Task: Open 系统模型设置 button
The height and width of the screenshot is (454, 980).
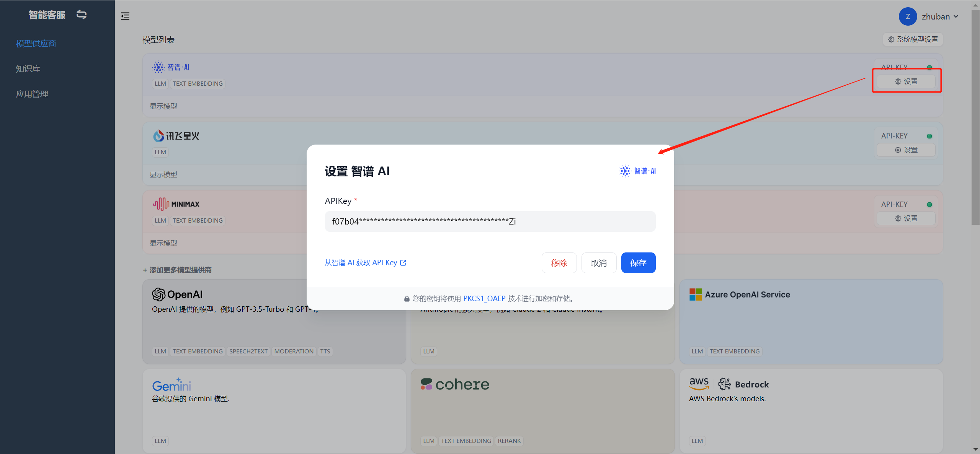Action: pos(913,39)
